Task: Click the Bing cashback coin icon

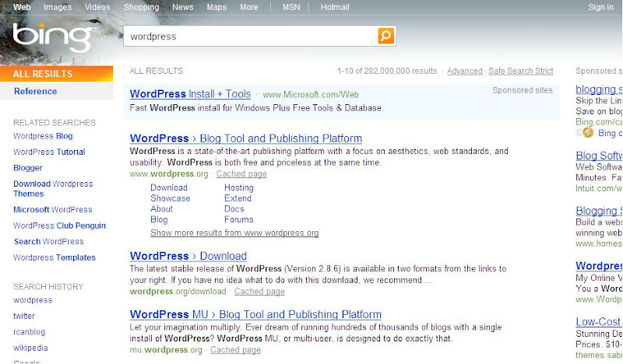Action: click(588, 133)
